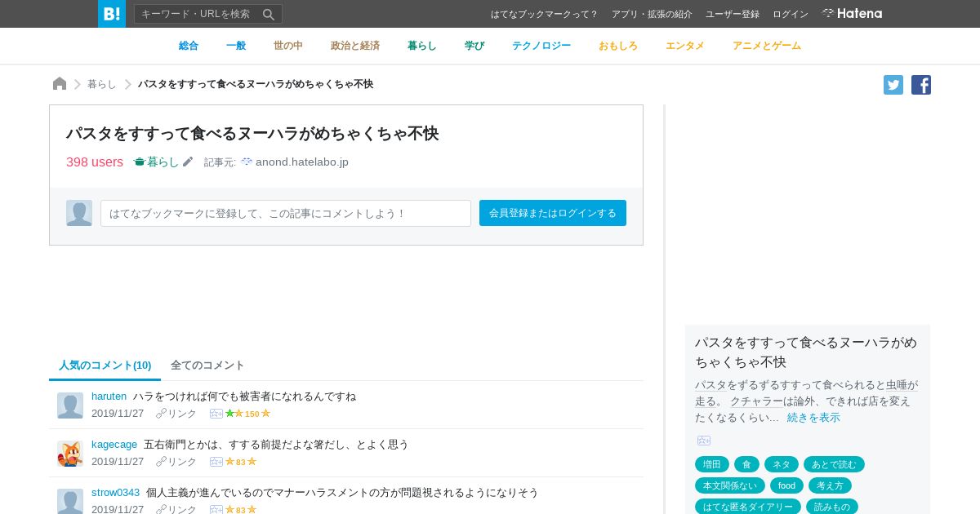
Task: Select the 世の中 category menu
Action: coord(288,46)
